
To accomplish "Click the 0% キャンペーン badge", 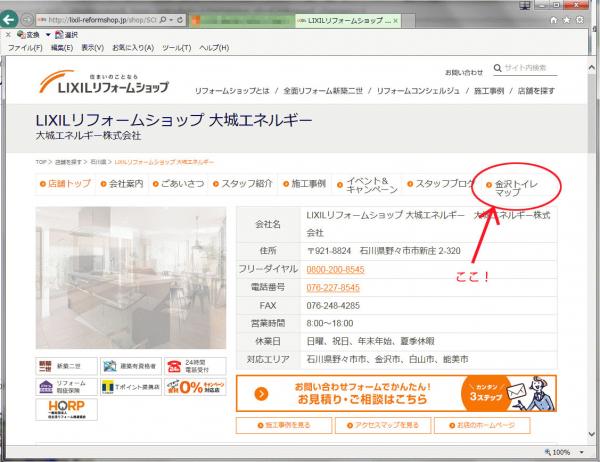I will (189, 387).
